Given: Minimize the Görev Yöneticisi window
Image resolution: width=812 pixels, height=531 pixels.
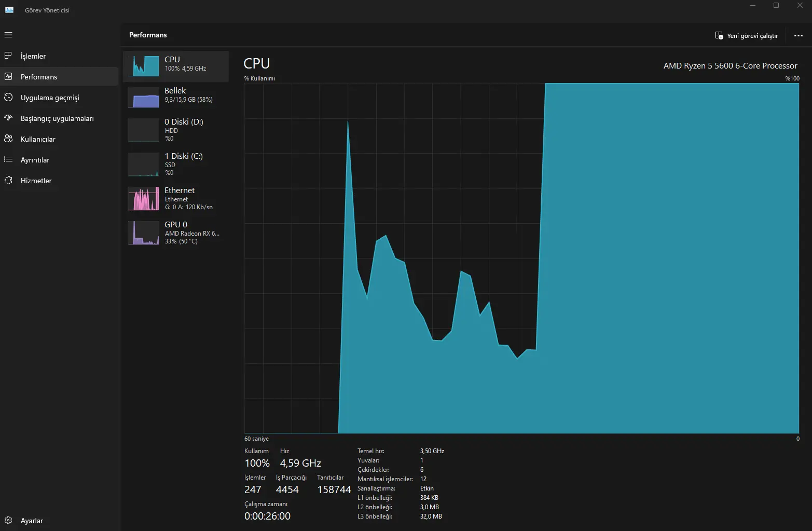Looking at the screenshot, I should point(752,5).
